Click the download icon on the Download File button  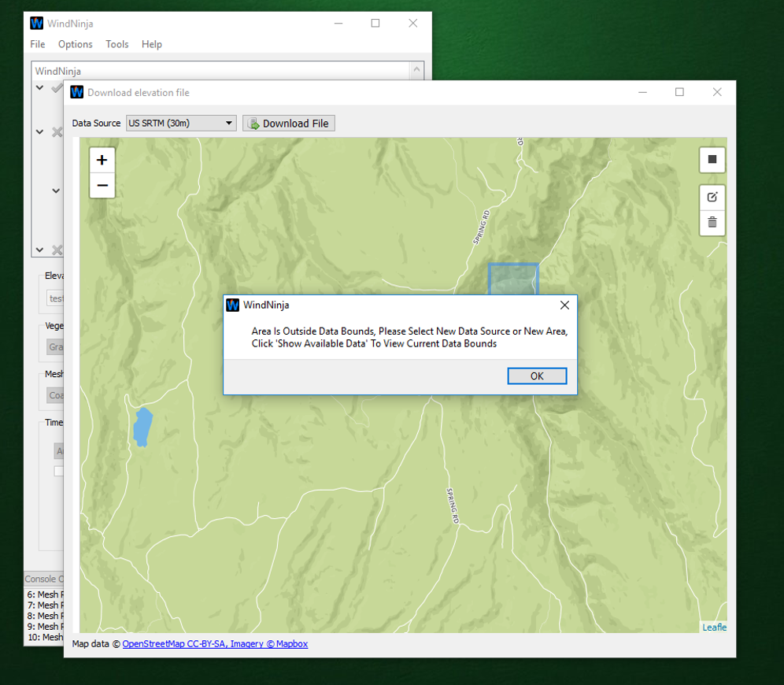(254, 123)
